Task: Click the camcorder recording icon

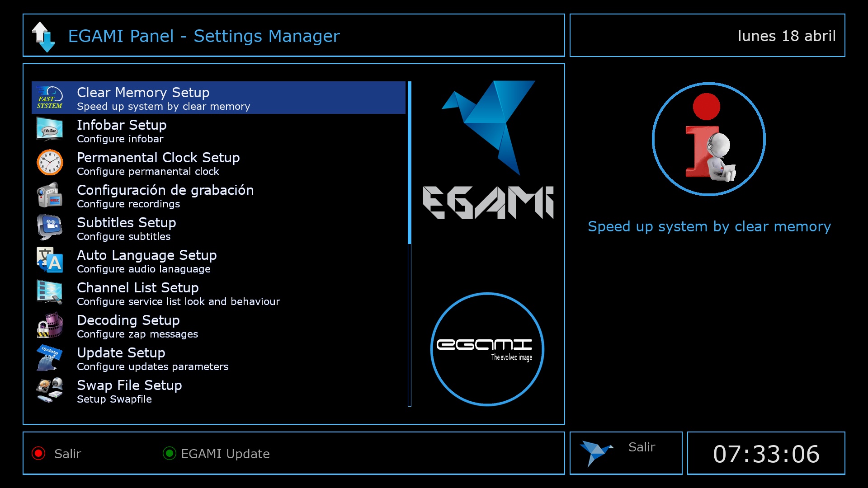Action: click(50, 195)
